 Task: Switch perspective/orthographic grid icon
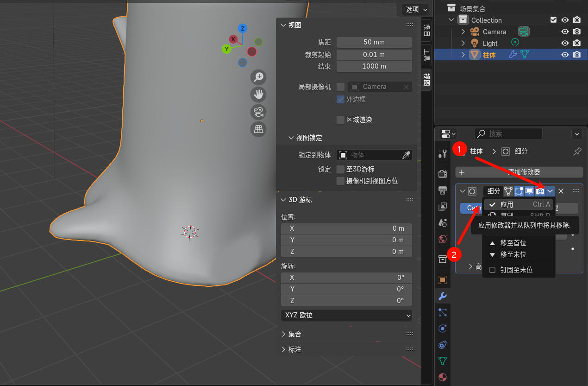[258, 129]
